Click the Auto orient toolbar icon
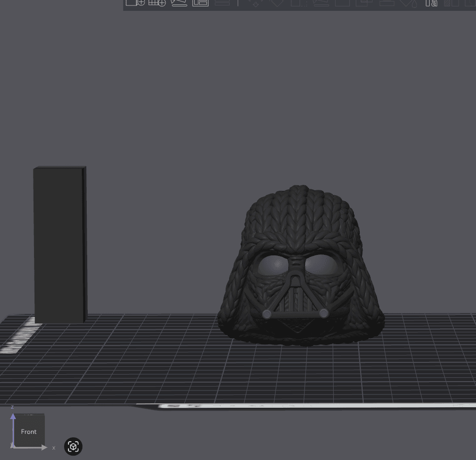476x460 pixels. pos(179,2)
